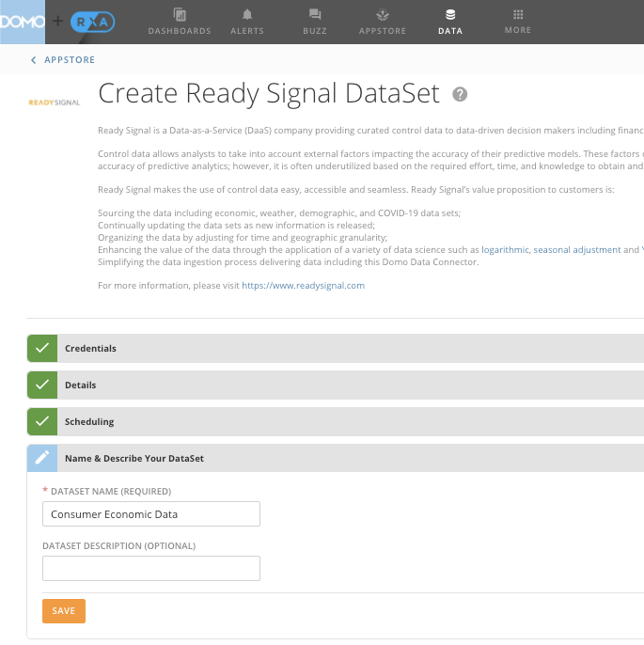
Task: Select the Data navigation tab
Action: [450, 21]
